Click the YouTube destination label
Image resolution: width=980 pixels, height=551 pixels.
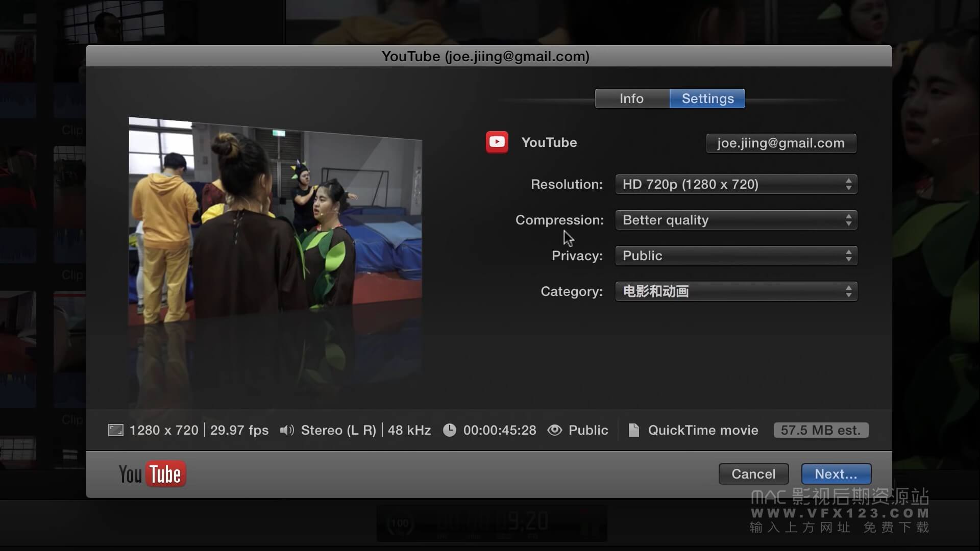coord(549,142)
